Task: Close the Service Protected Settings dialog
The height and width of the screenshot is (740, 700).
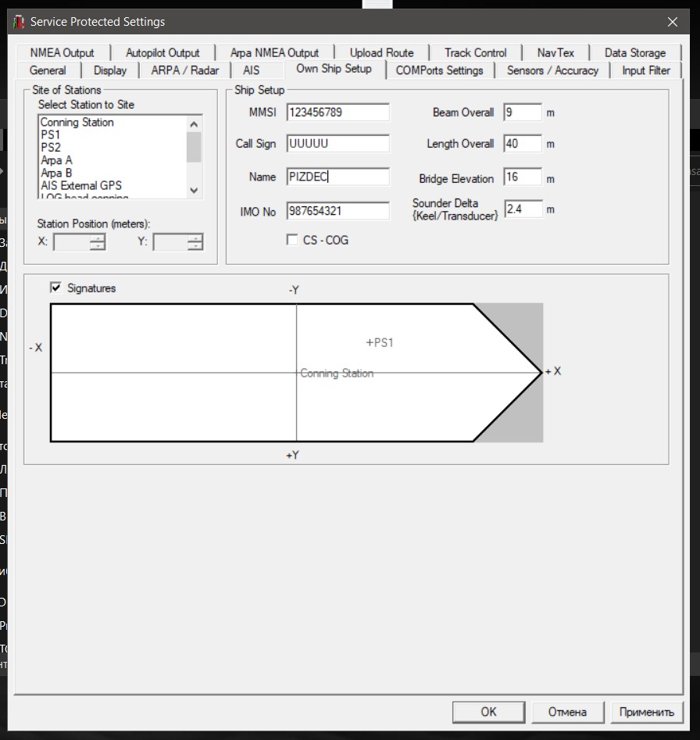Action: tap(672, 22)
